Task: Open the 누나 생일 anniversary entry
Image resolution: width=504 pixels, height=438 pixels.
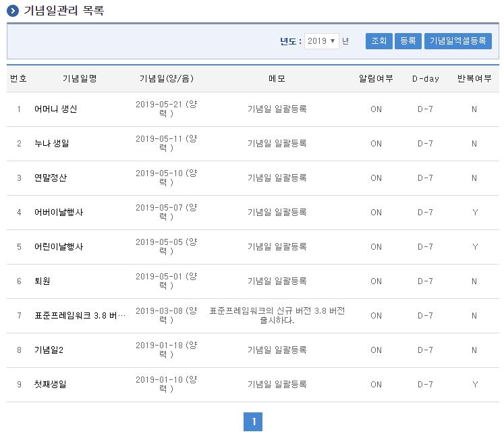Action: [51, 144]
